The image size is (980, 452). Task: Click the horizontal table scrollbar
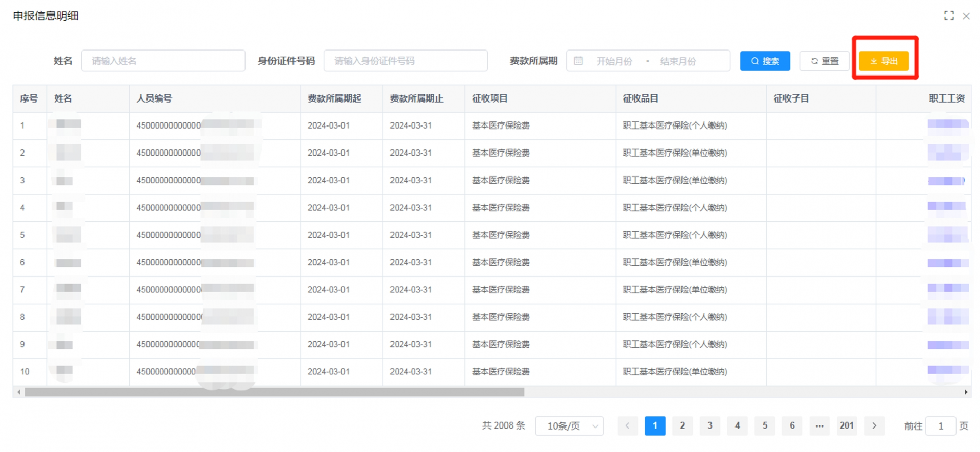coord(274,392)
